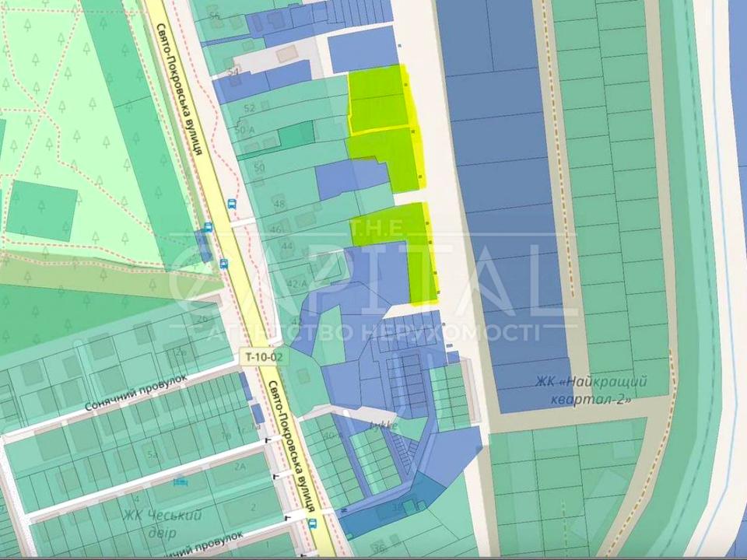Click the bus stop icon opposite house 44
The width and height of the screenshot is (747, 560).
[x=224, y=263]
